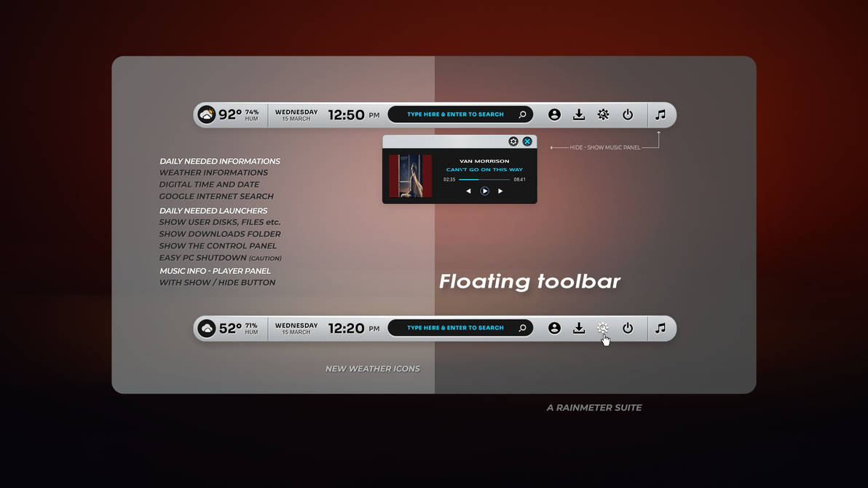Image resolution: width=868 pixels, height=488 pixels.
Task: Toggle music panel via top toolbar note icon
Action: pos(660,114)
